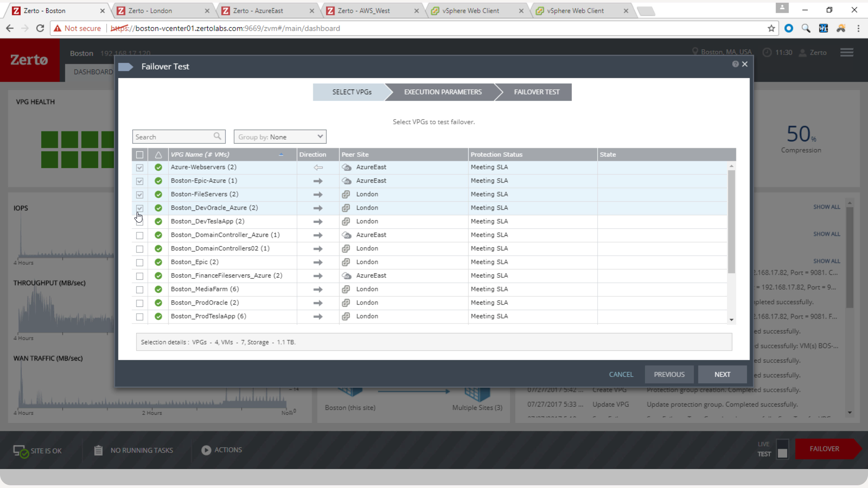Click the No Running Tasks clipboard icon
The height and width of the screenshot is (488, 868).
pos(98,450)
